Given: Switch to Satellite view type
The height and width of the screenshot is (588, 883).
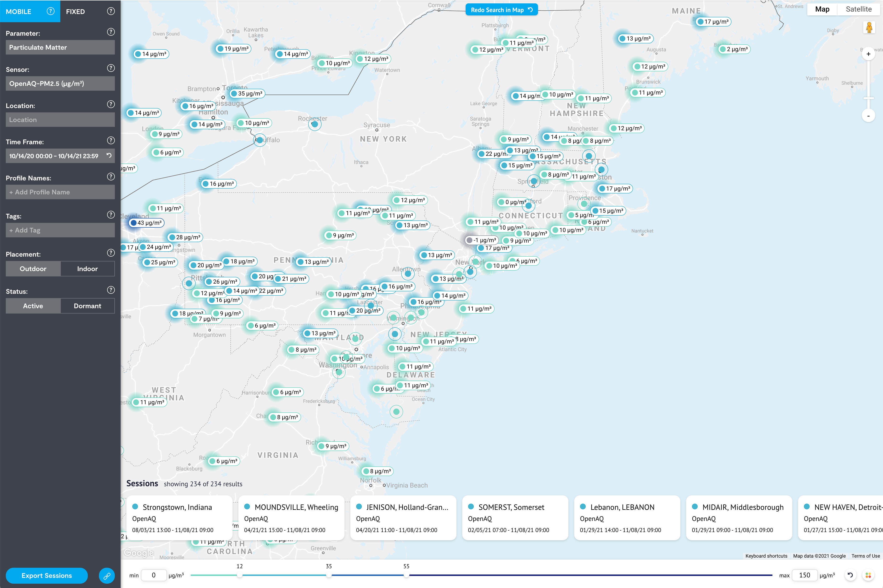Looking at the screenshot, I should (858, 9).
